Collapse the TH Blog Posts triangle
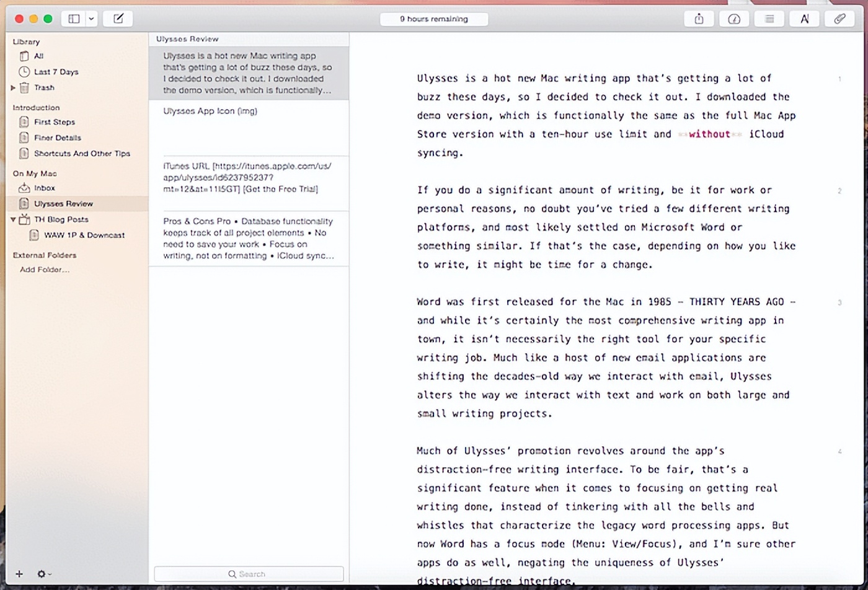868x590 pixels. [13, 219]
